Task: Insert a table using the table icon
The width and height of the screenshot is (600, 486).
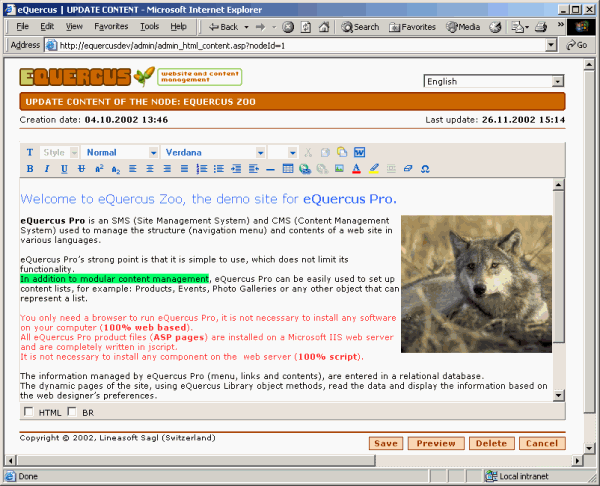Action: 288,168
